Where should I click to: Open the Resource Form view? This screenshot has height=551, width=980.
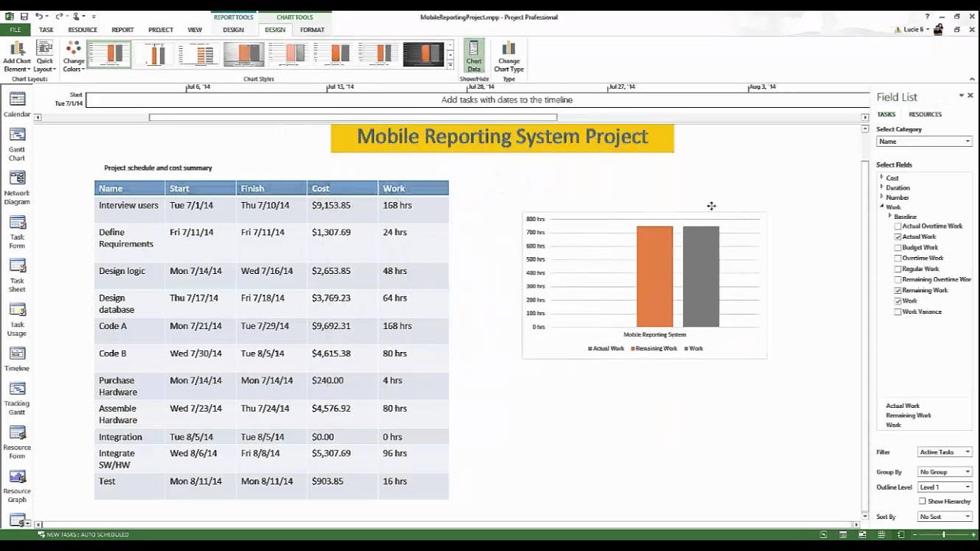pos(17,442)
